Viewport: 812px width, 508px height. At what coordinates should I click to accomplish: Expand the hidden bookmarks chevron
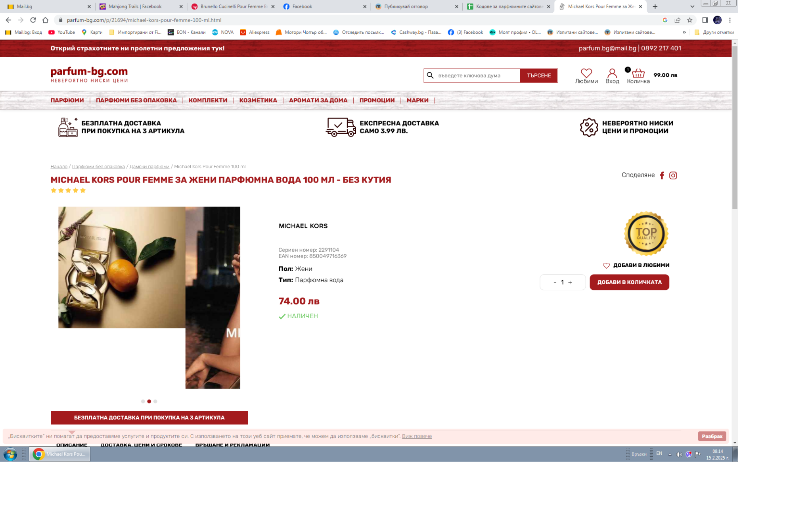684,33
